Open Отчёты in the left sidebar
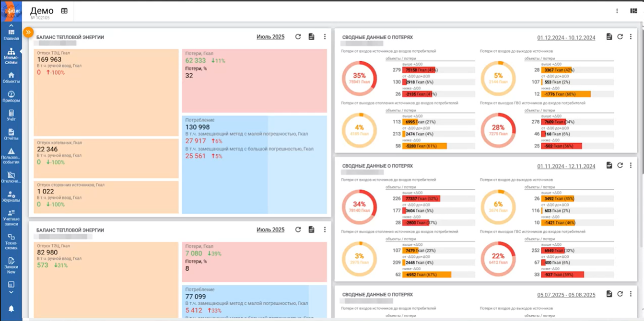Viewport: 644px width, 321px height. (11, 135)
